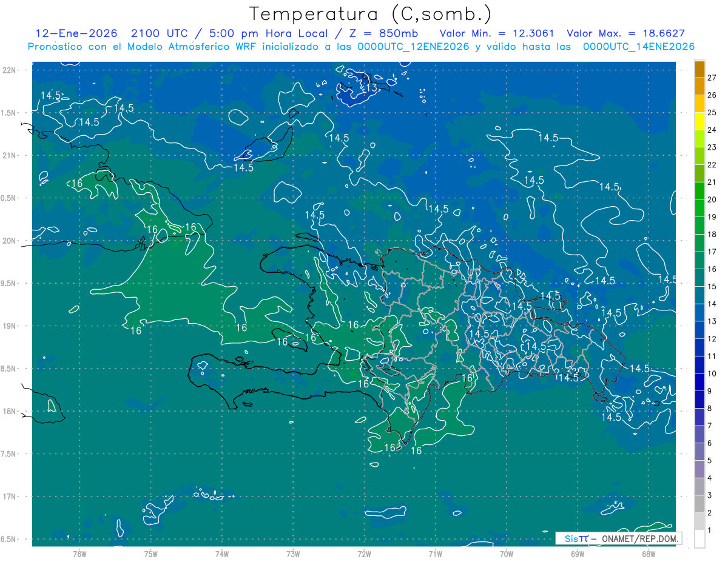Click the '22N' latitude axis label
The image size is (728, 562).
coord(10,70)
